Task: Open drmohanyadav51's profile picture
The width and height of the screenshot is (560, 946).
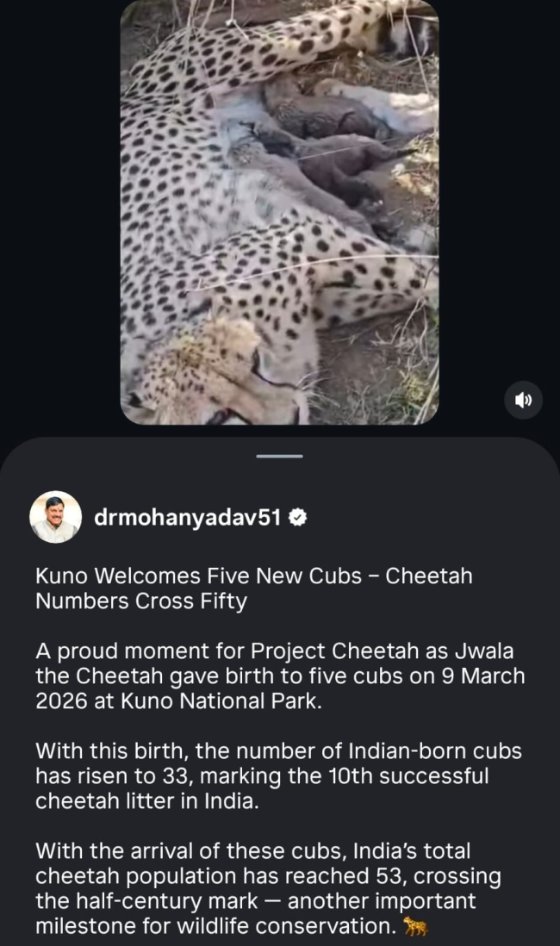Action: [55, 515]
